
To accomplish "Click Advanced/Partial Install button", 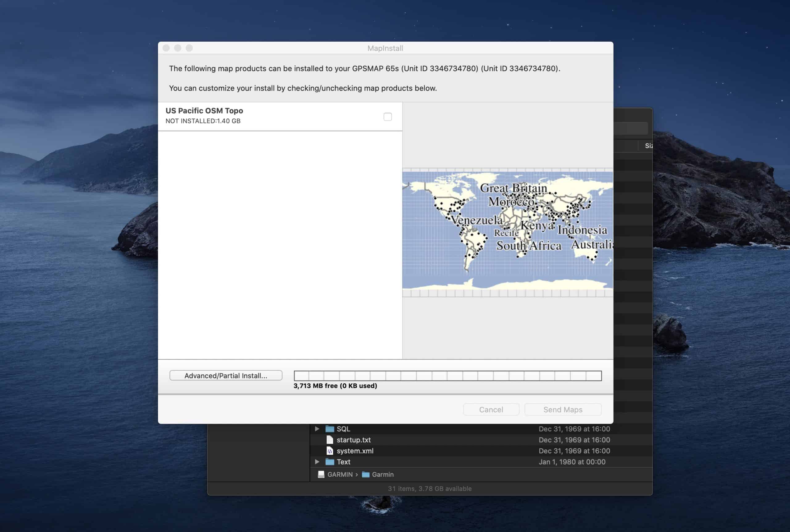I will click(226, 375).
